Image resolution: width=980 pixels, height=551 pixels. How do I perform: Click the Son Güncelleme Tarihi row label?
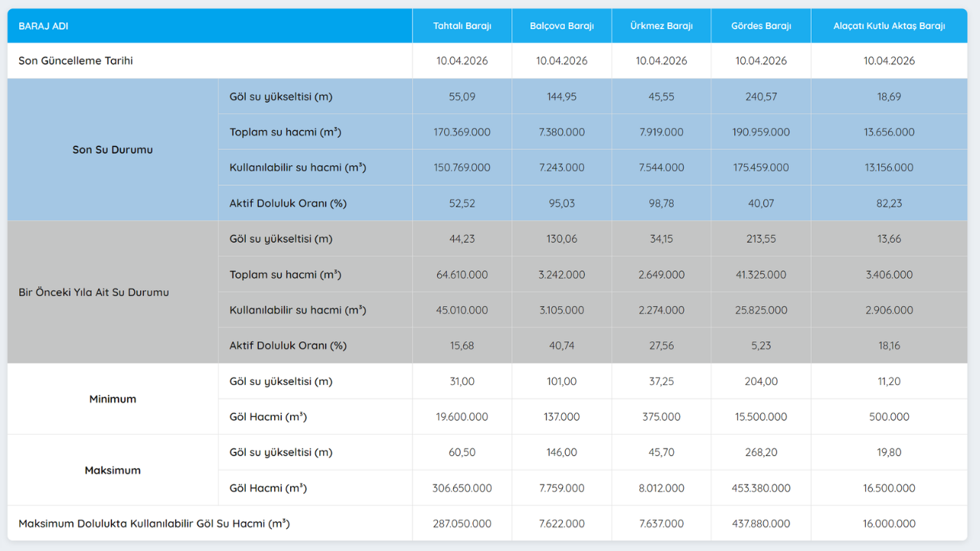click(x=76, y=61)
